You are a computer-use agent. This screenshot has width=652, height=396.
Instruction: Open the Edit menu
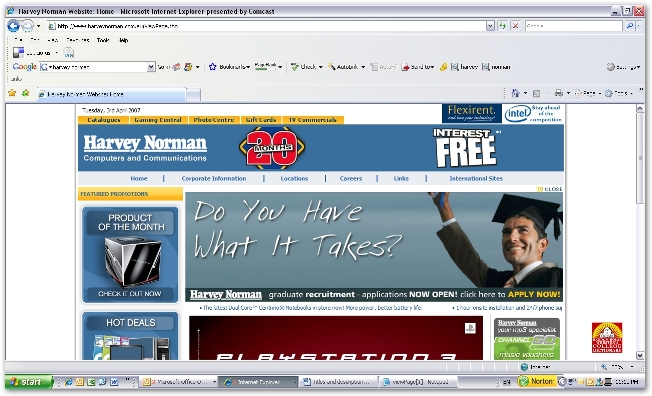click(x=35, y=40)
